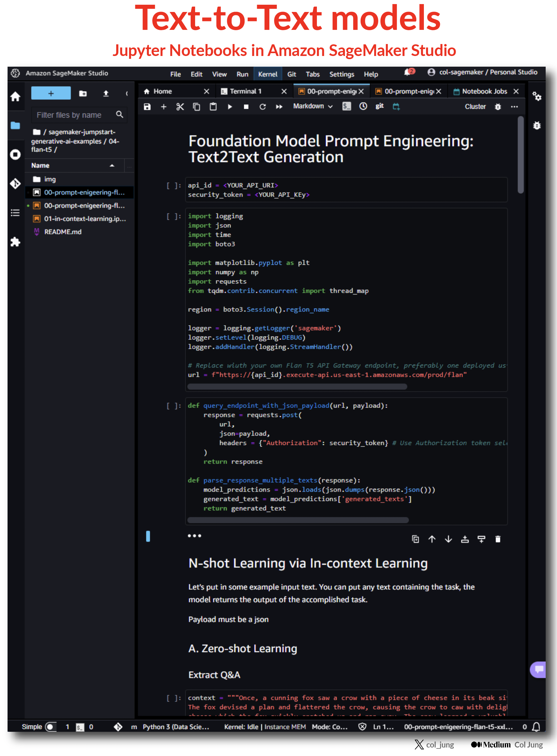
Task: Restart the kernel with the refresh icon
Action: point(263,107)
